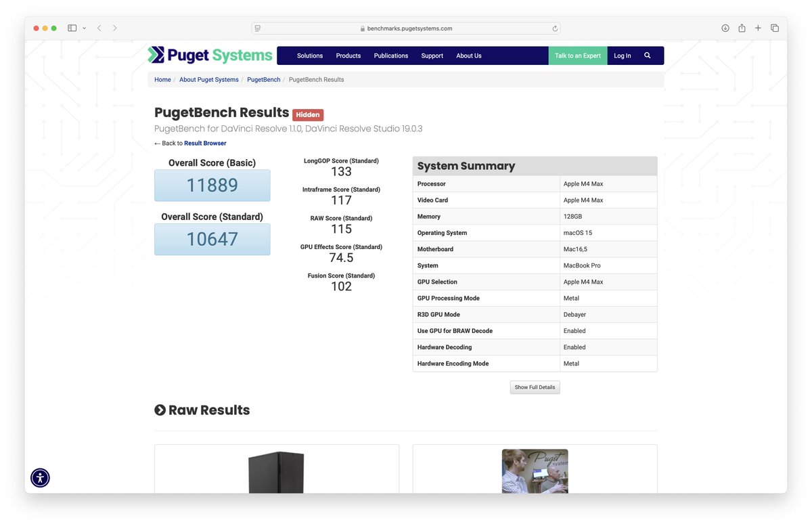
Task: Click the Hardware Encoding Mode row label
Action: tap(453, 364)
